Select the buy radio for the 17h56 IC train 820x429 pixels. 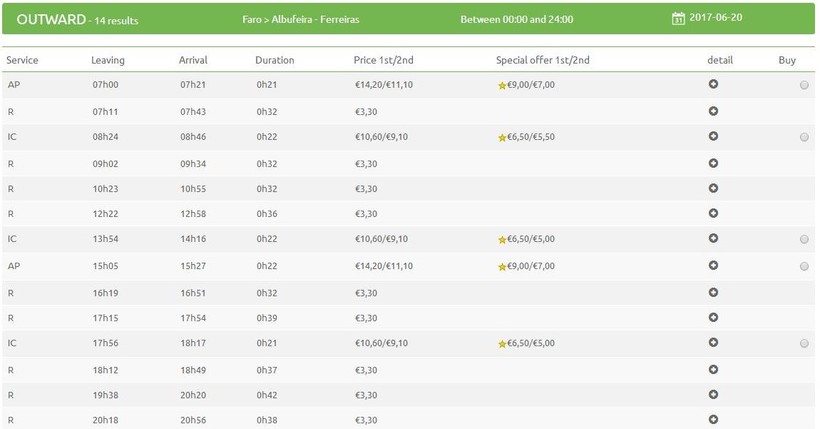click(x=804, y=344)
